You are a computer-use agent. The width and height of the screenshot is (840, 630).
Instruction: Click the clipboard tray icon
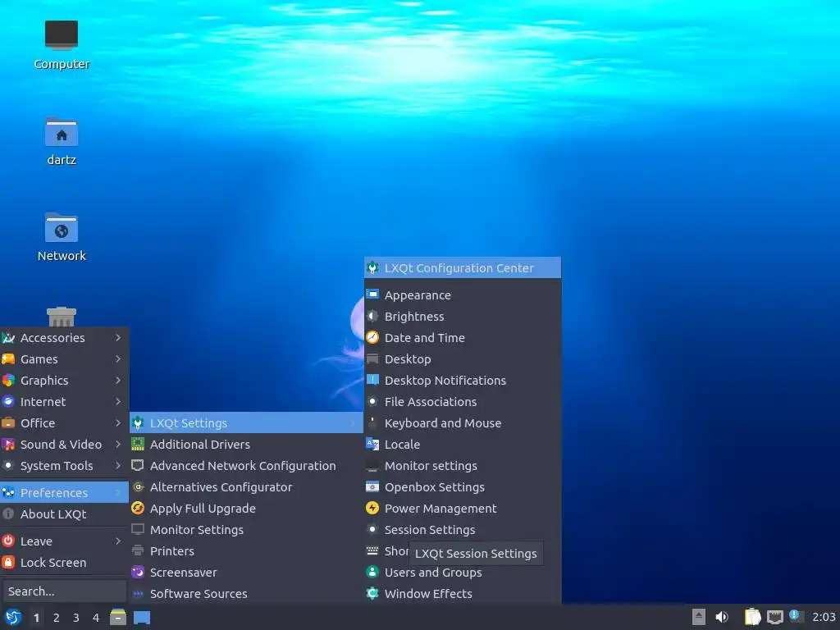point(752,617)
